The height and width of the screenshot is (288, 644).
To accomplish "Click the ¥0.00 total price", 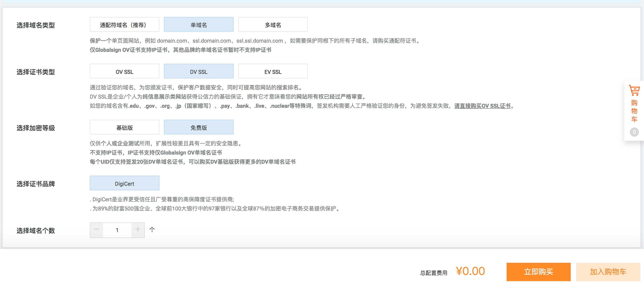I will [470, 271].
